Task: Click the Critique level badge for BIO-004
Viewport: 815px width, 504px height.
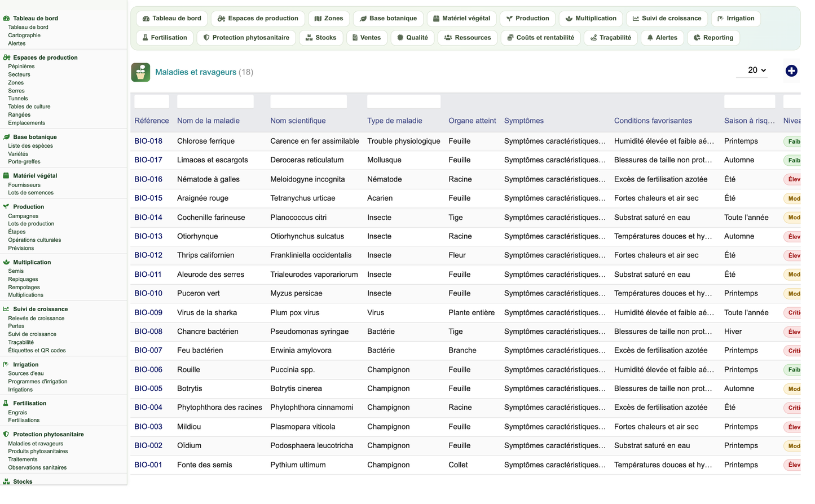Action: 793,408
